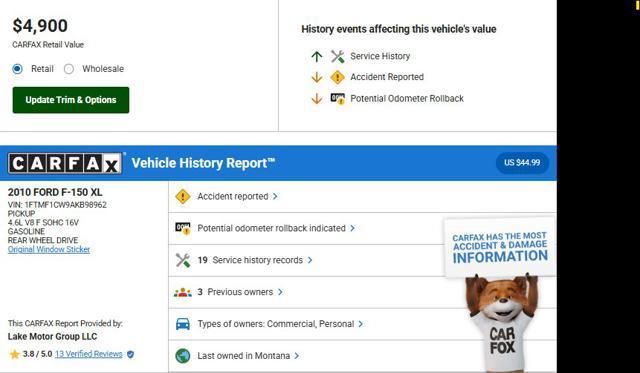Click the Vehicle History Report title
Viewport: 640px width, 373px height.
pos(203,163)
